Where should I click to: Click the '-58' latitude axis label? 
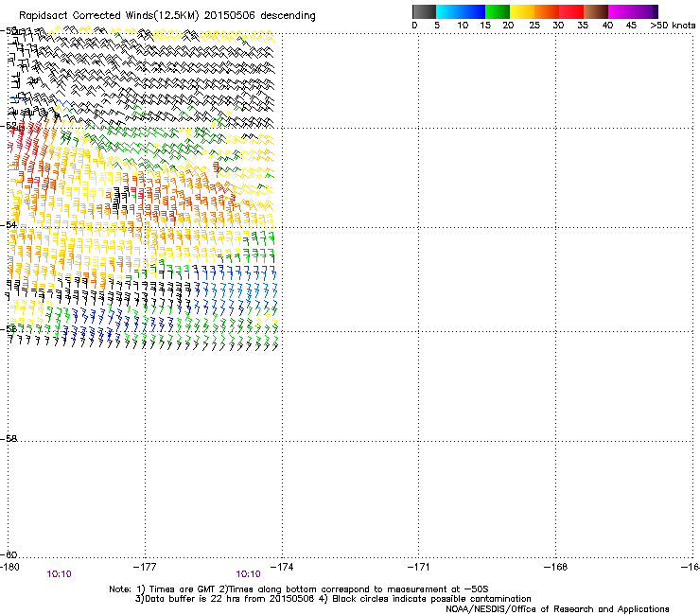pyautogui.click(x=9, y=439)
